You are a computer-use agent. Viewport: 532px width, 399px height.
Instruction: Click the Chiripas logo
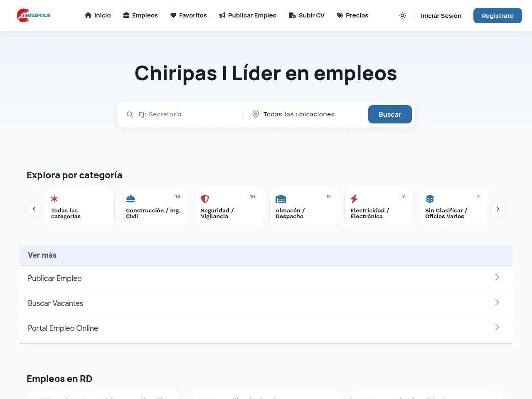pos(34,15)
